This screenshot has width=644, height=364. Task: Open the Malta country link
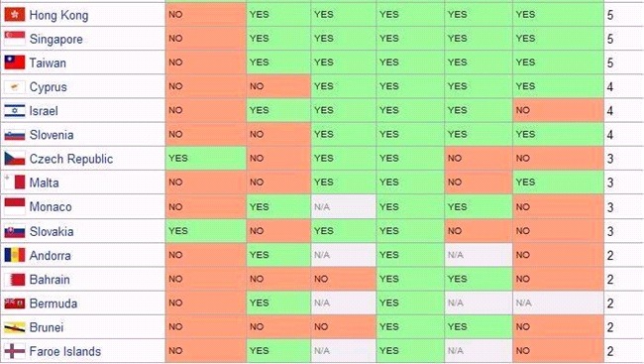pos(44,182)
